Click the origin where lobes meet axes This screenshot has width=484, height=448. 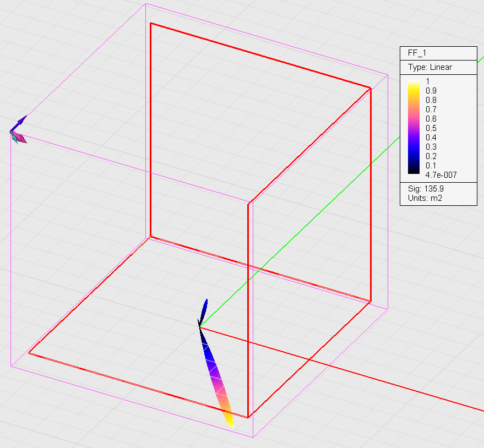(x=199, y=327)
